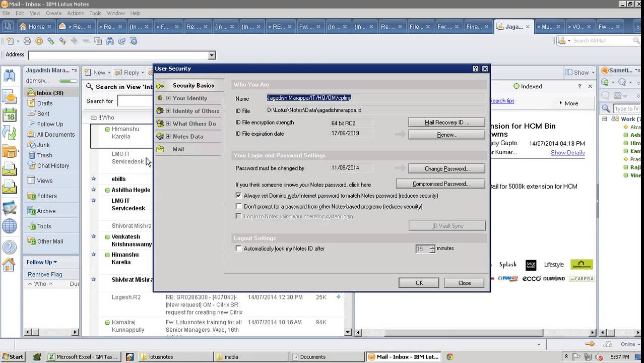The width and height of the screenshot is (644, 363).
Task: Open the globe browser icon in sidebar
Action: click(9, 226)
